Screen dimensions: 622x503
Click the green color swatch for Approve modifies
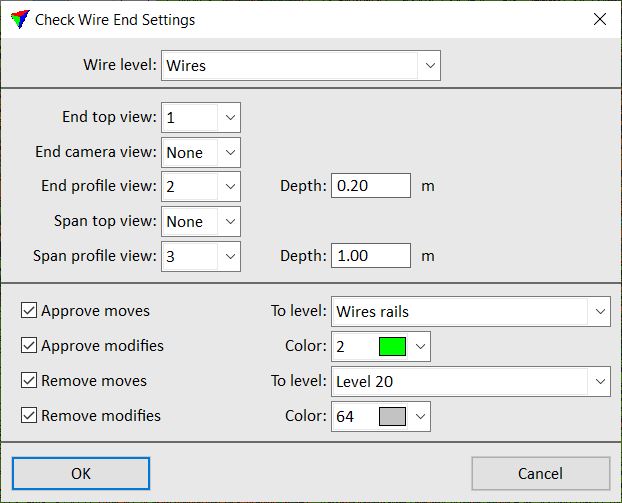[392, 346]
